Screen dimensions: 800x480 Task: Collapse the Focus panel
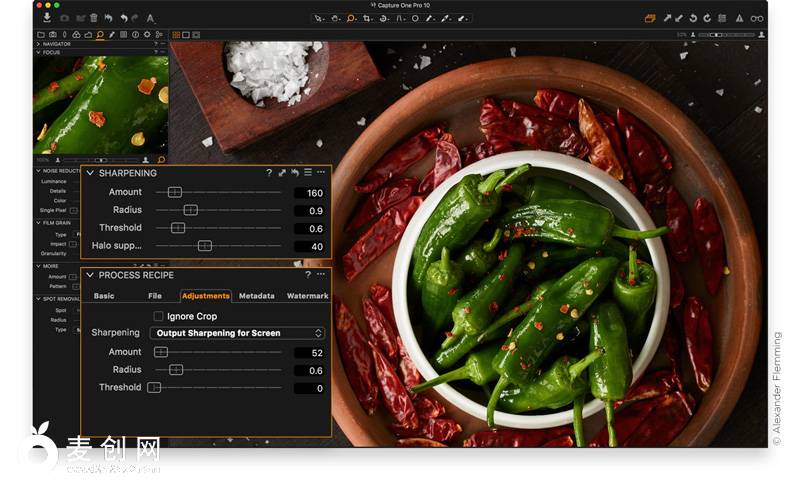tap(38, 53)
